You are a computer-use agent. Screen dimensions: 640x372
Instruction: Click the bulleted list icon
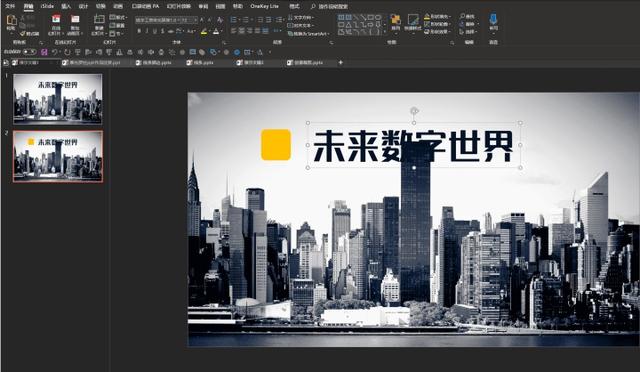pos(234,20)
